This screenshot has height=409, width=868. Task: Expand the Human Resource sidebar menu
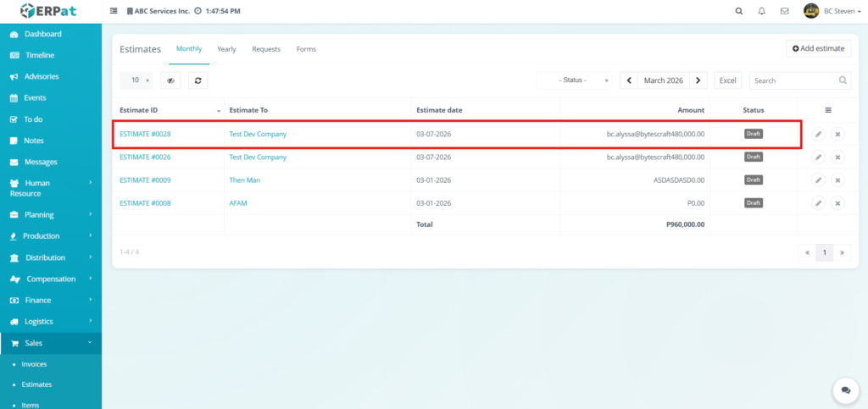pyautogui.click(x=51, y=187)
